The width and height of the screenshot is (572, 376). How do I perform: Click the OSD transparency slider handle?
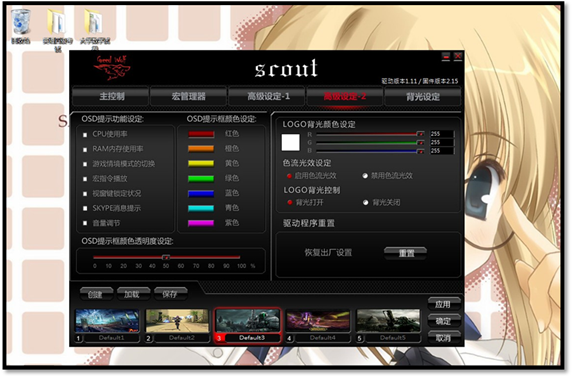pyautogui.click(x=166, y=257)
